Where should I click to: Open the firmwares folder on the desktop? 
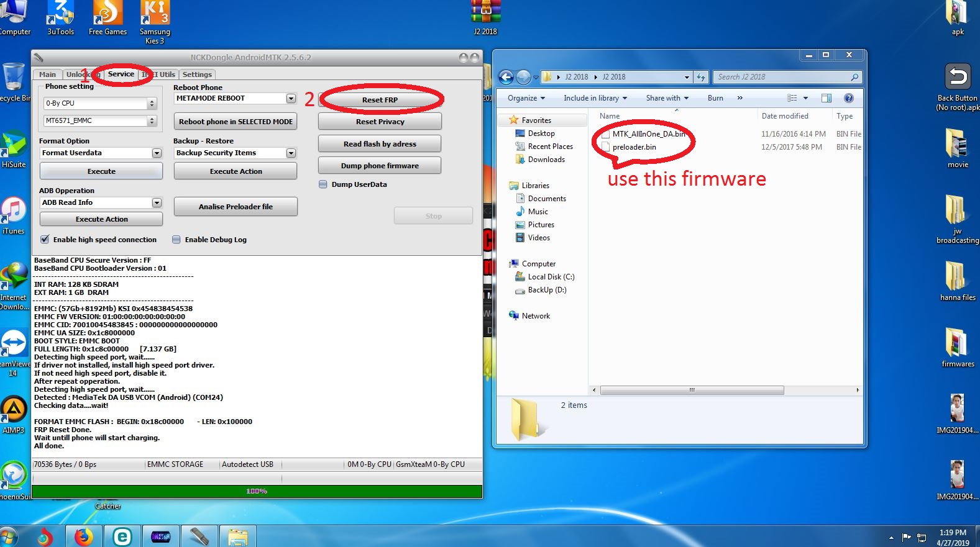point(958,347)
